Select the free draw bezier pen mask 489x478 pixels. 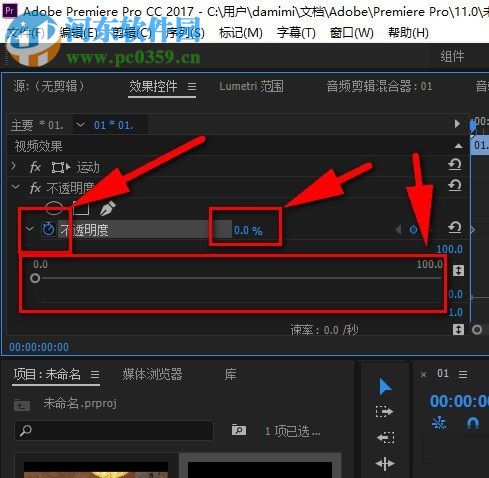(x=107, y=208)
